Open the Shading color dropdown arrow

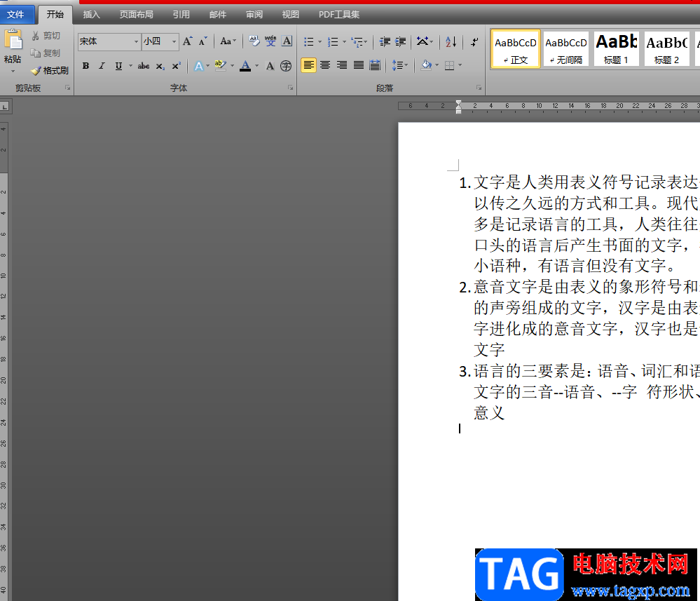tap(437, 66)
